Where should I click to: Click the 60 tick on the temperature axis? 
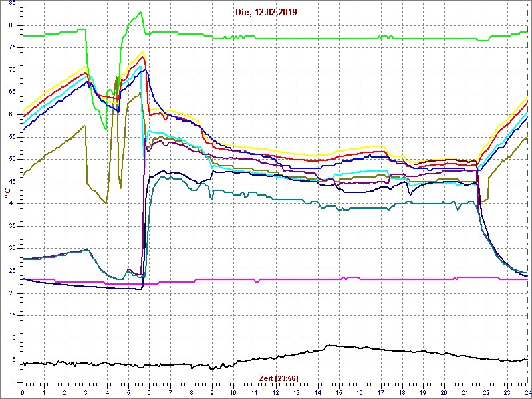(11, 114)
